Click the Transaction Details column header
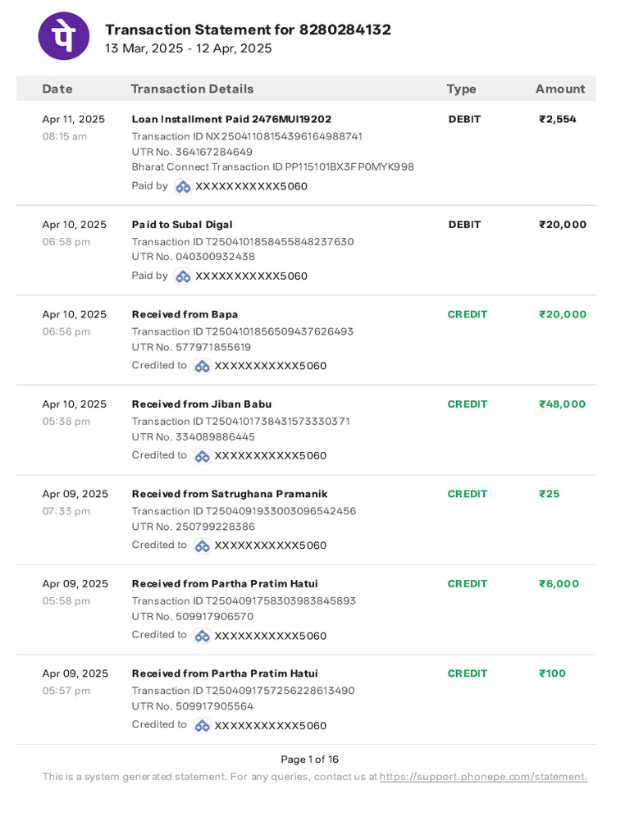The height and width of the screenshot is (840, 630). [x=192, y=89]
